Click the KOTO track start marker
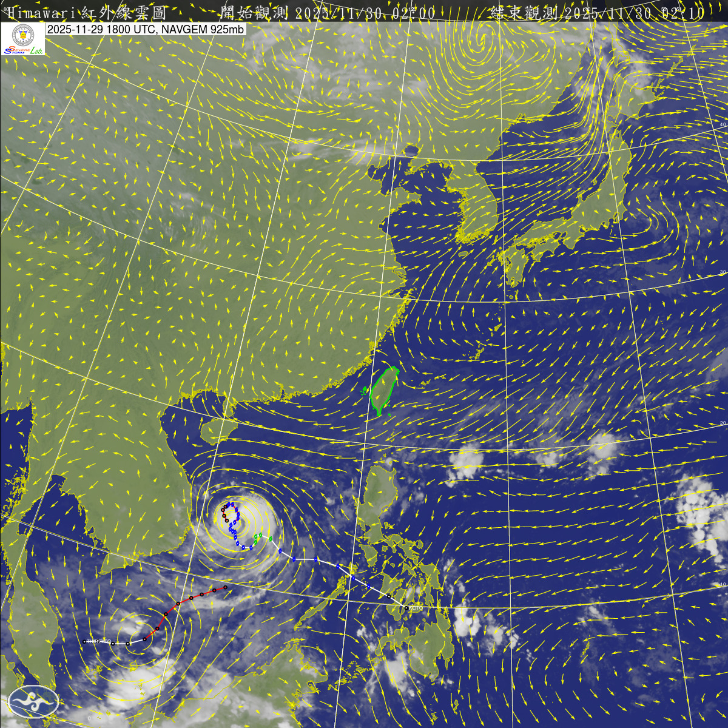This screenshot has width=728, height=728. point(406,607)
